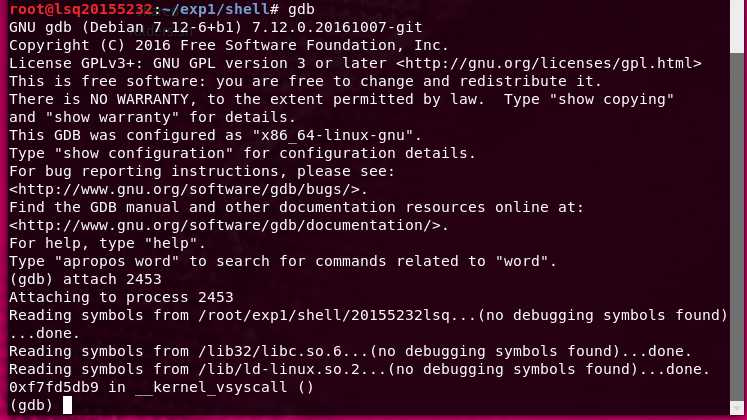
Task: Click the __kernel_vsyscall () text
Action: point(224,388)
